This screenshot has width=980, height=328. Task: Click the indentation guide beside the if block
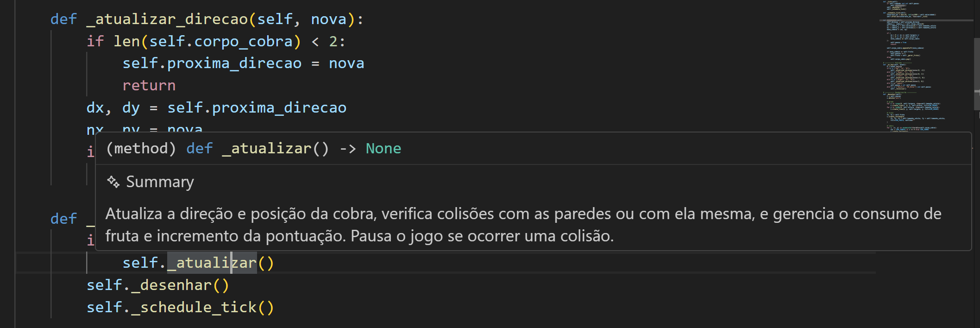click(86, 74)
